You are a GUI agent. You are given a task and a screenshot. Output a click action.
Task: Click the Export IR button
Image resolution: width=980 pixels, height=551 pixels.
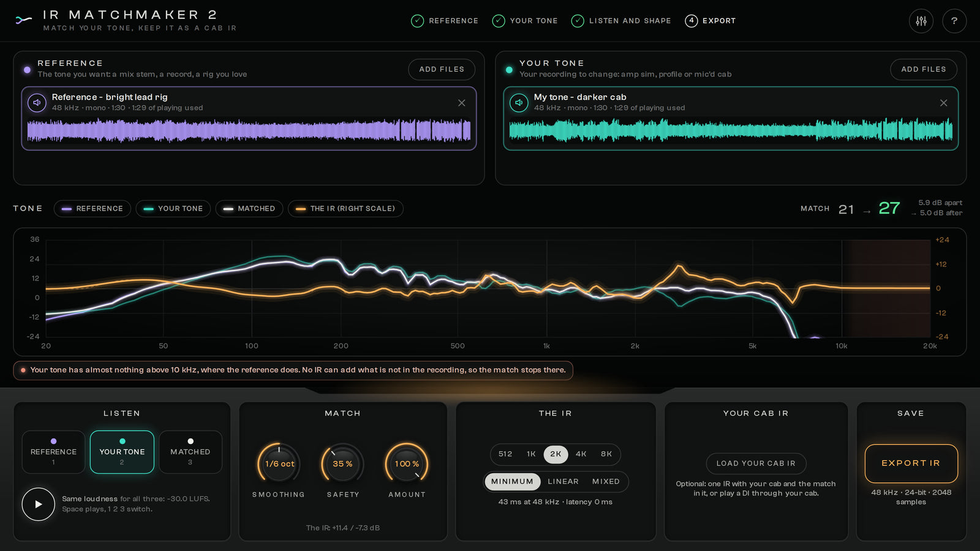pos(911,463)
